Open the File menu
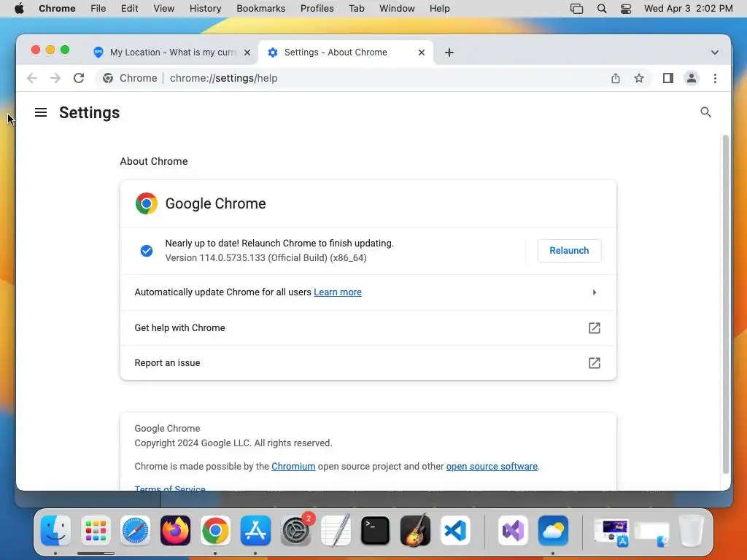Image resolution: width=747 pixels, height=560 pixels. [x=98, y=9]
